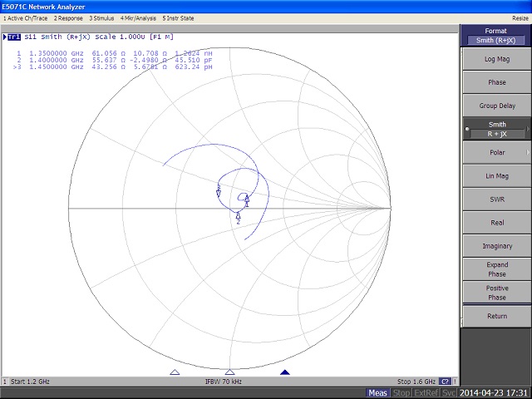Click marker 1 on the Smith chart
The width and height of the screenshot is (532, 399).
pyautogui.click(x=247, y=199)
